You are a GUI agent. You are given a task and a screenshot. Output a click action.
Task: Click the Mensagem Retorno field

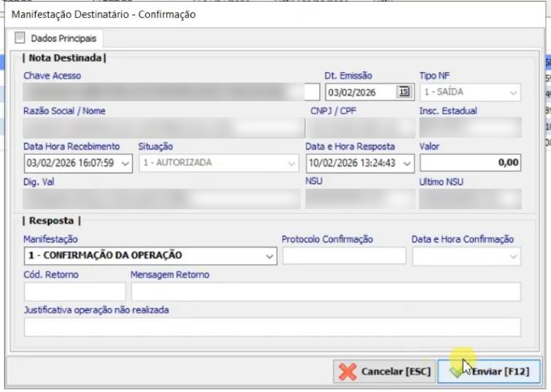tap(326, 292)
